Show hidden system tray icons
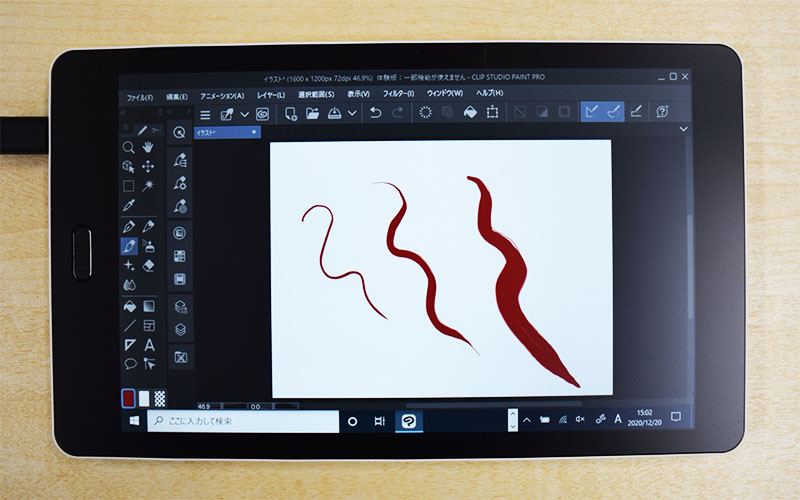 click(527, 420)
